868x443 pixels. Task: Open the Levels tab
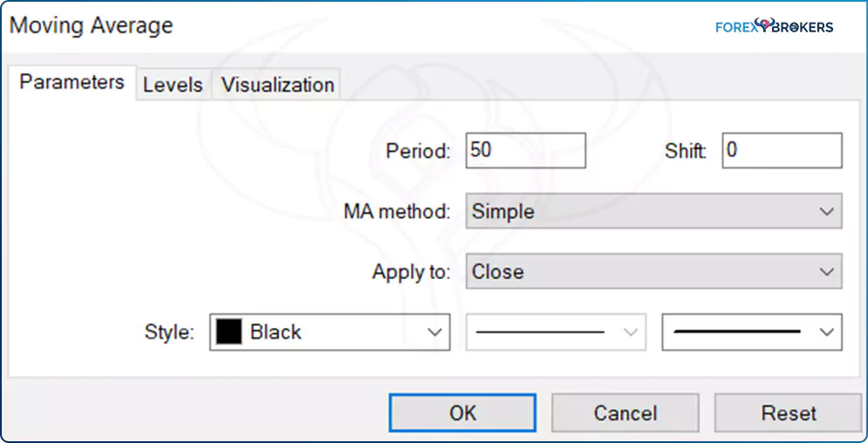(x=173, y=85)
